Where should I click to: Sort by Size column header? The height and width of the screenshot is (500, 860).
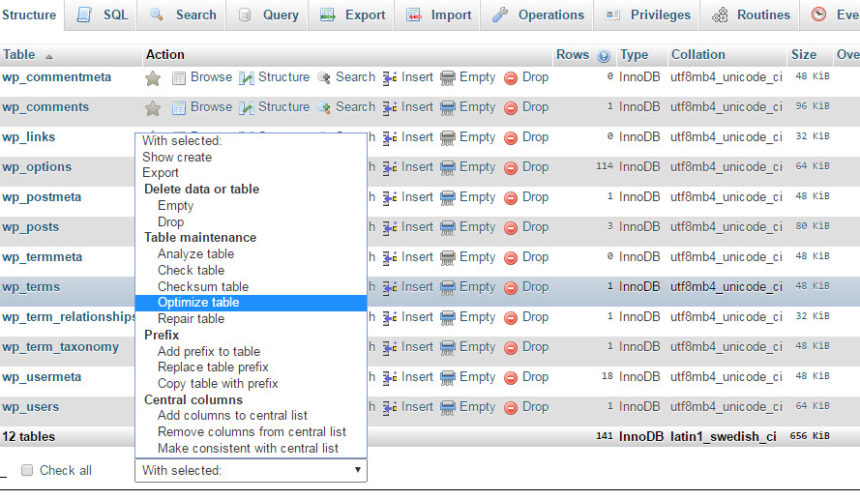tap(804, 55)
